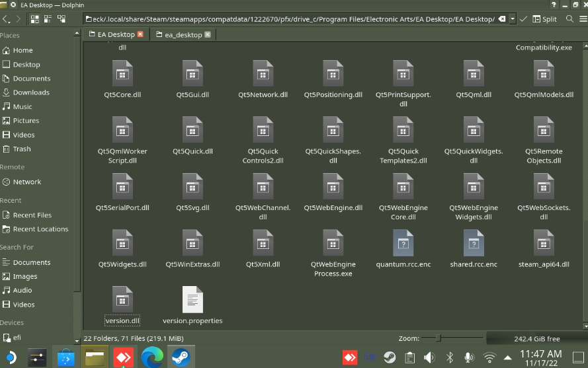Open the efi device
Screen dimensions: 588x368
[17, 337]
